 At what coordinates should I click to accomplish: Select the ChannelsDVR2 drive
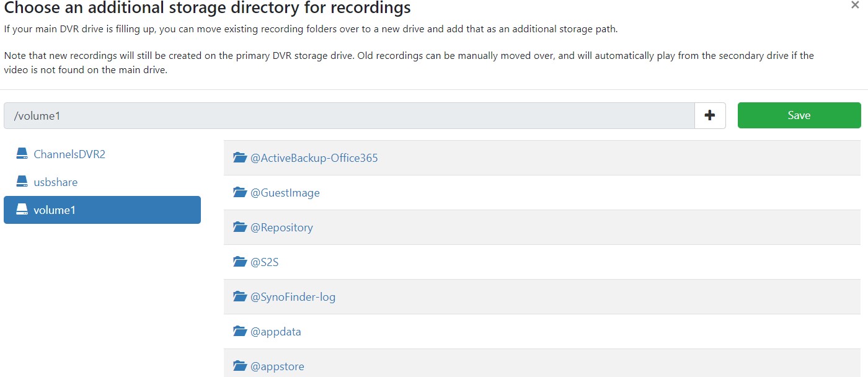point(69,154)
